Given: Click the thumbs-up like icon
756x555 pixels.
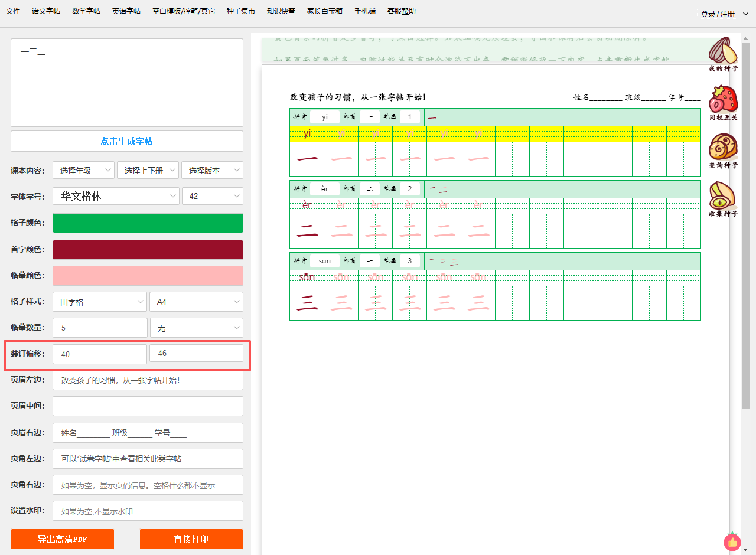Looking at the screenshot, I should [x=732, y=541].
